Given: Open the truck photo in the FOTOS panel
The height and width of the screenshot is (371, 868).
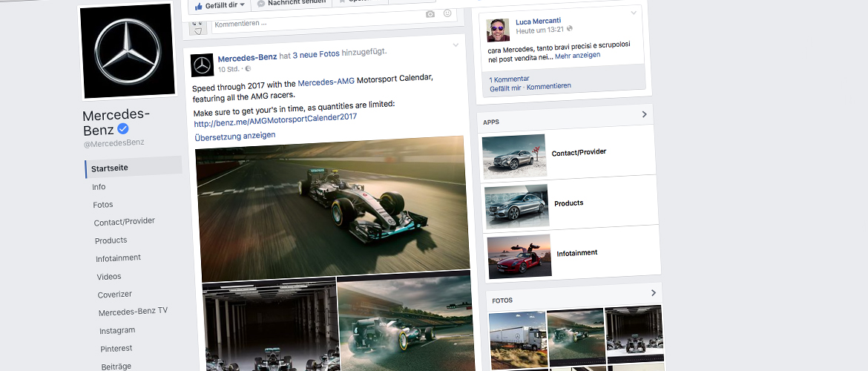Looking at the screenshot, I should pyautogui.click(x=518, y=340).
